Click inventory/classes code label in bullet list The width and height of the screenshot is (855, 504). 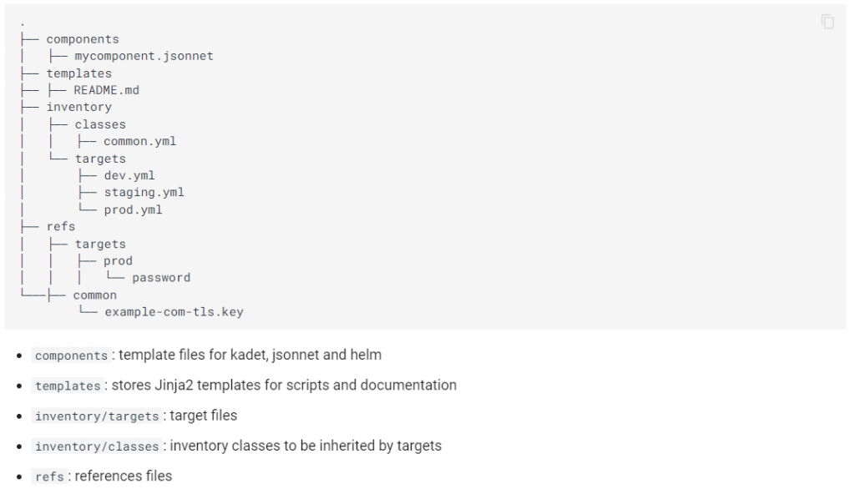[97, 446]
